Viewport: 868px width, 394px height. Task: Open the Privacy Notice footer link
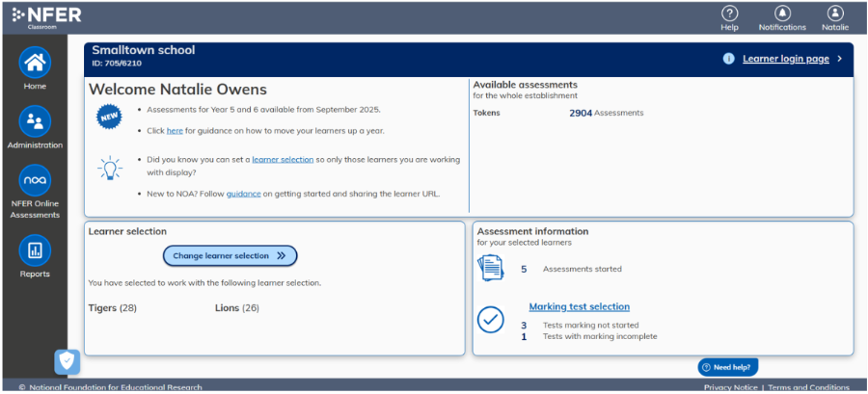point(730,387)
